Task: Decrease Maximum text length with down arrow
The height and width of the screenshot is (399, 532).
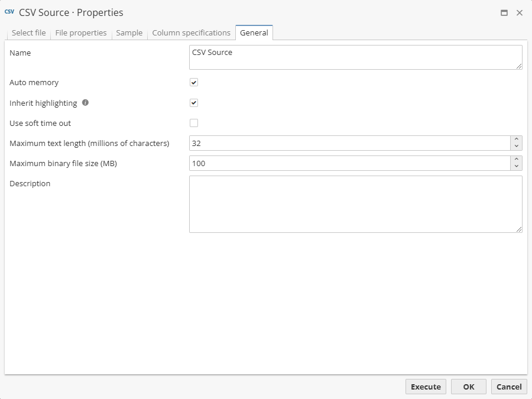Action: click(517, 147)
